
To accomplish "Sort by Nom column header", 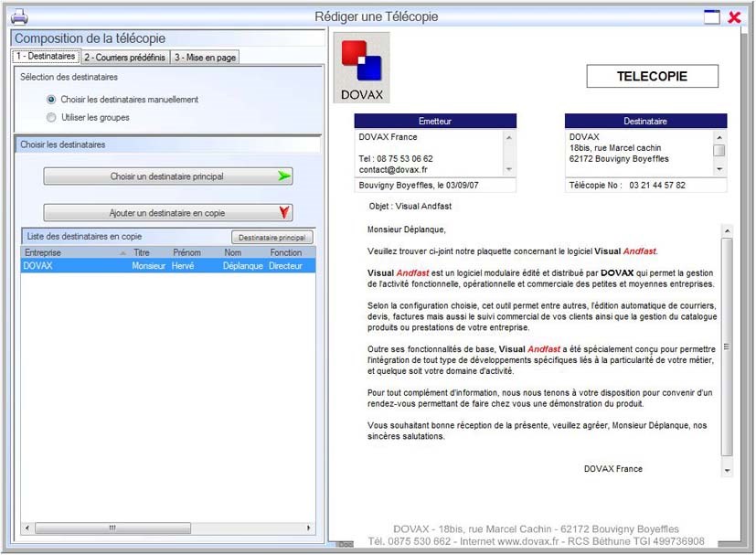I will 244,252.
